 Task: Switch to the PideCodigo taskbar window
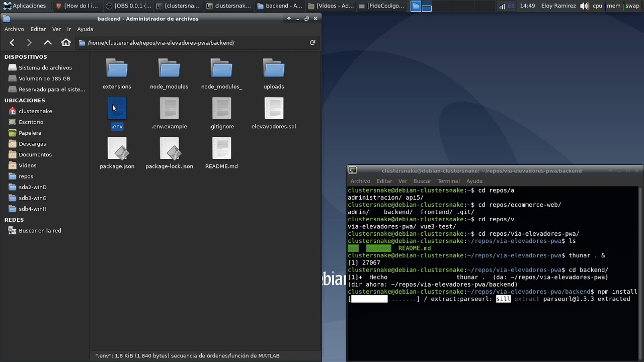pyautogui.click(x=382, y=6)
